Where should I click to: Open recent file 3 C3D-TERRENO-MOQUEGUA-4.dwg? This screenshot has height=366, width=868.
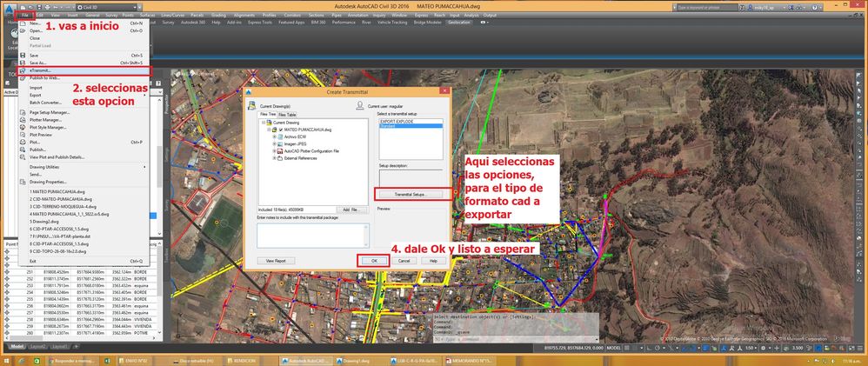[x=83, y=206]
